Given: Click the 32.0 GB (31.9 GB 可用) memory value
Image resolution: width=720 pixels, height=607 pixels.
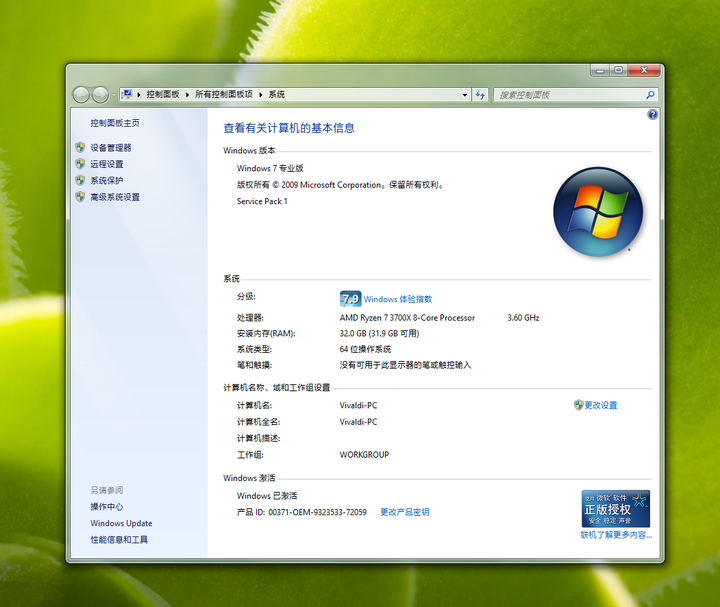Looking at the screenshot, I should [379, 333].
